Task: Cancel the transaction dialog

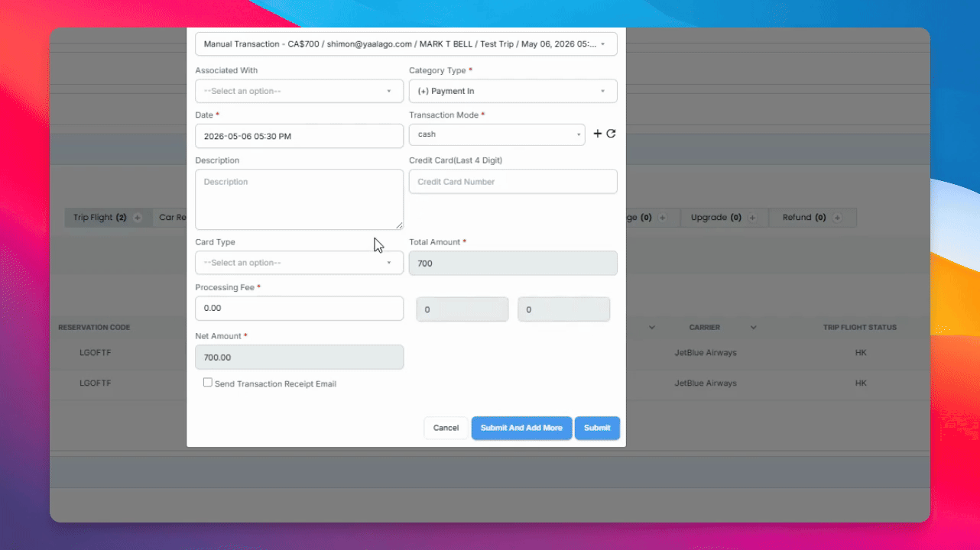Action: [446, 428]
